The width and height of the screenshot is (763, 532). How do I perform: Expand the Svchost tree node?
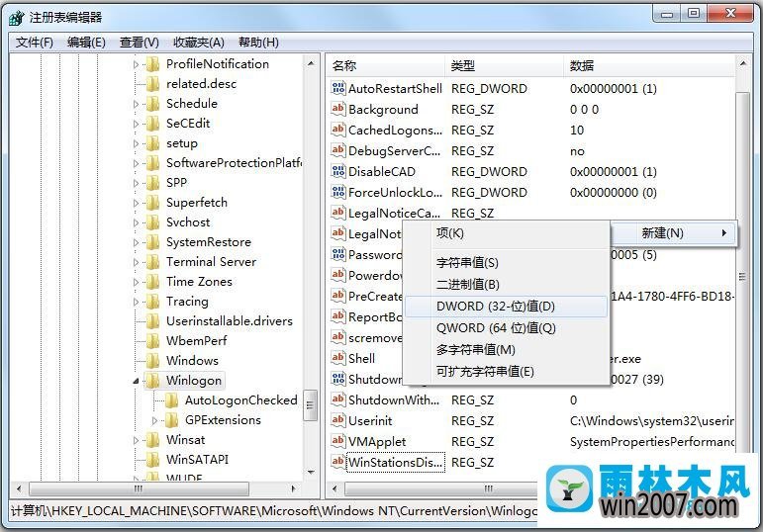coord(137,222)
